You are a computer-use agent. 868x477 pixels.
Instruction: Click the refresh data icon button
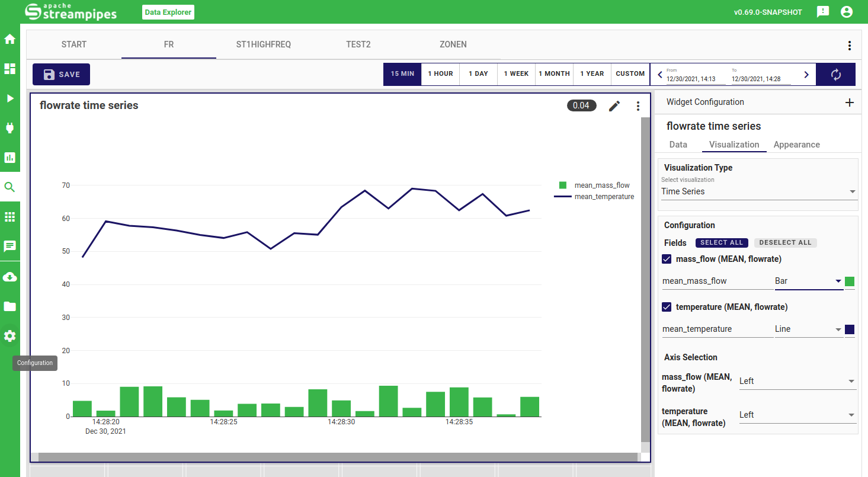click(x=835, y=75)
